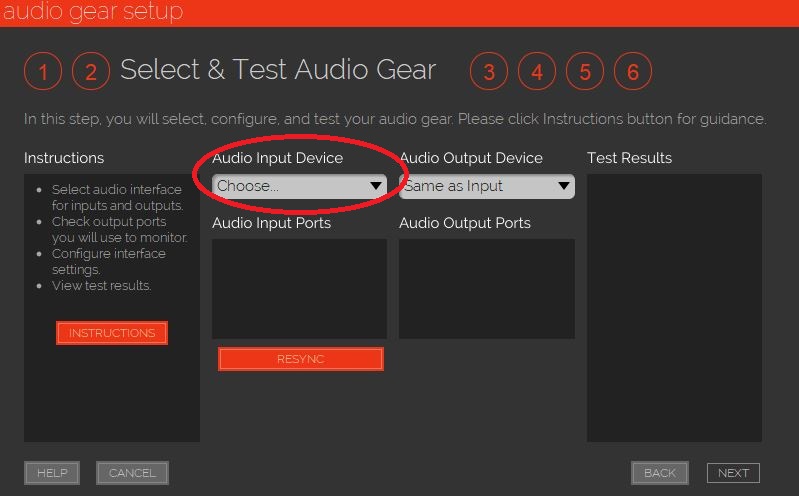Select step 6 circle indicator

click(633, 72)
